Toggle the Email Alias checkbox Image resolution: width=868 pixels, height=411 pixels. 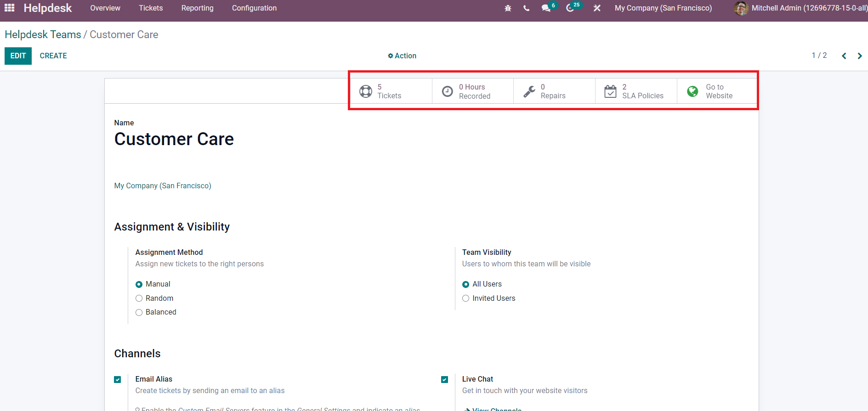(118, 379)
